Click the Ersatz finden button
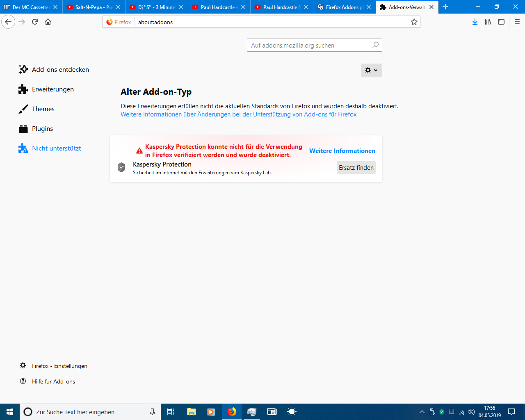The width and height of the screenshot is (525, 420). point(356,167)
